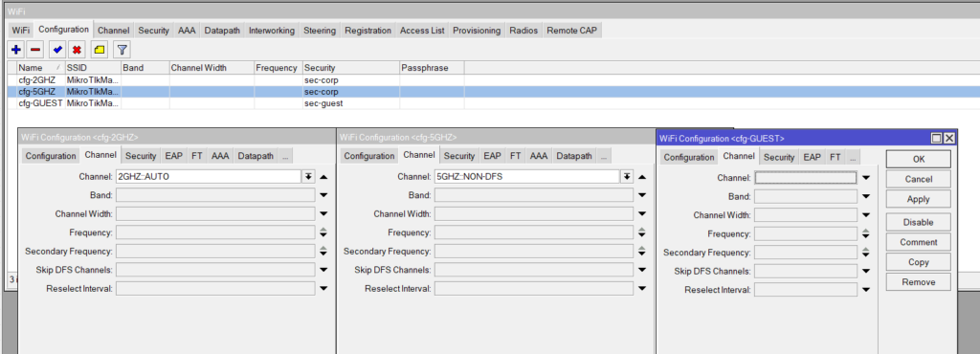Click the Comment button
The height and width of the screenshot is (354, 980).
[x=918, y=242]
